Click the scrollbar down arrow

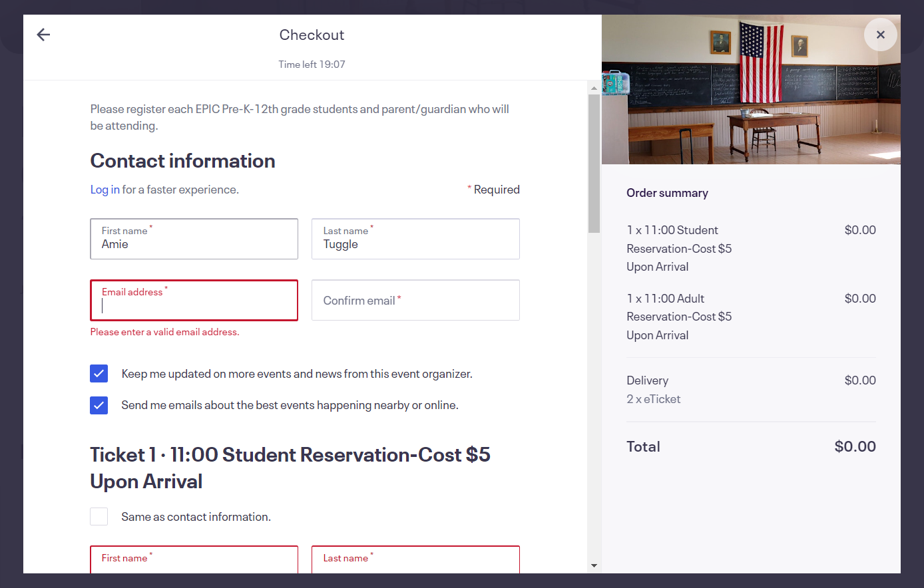click(594, 566)
